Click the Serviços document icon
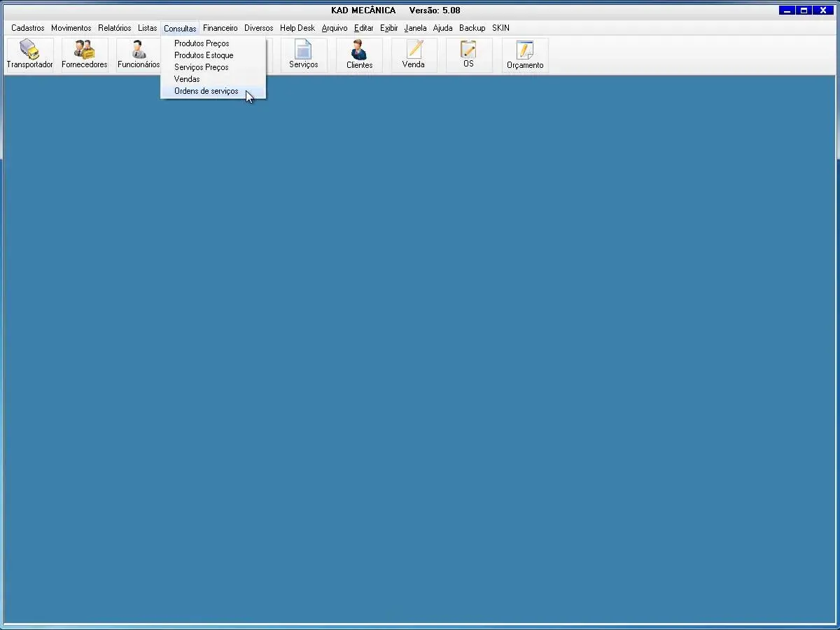Viewport: 840px width, 630px height. [303, 55]
